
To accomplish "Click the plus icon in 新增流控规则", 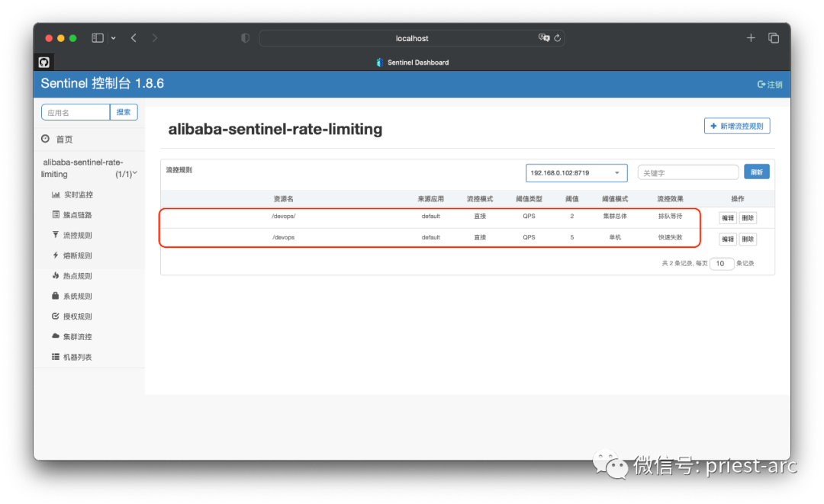I will 713,126.
